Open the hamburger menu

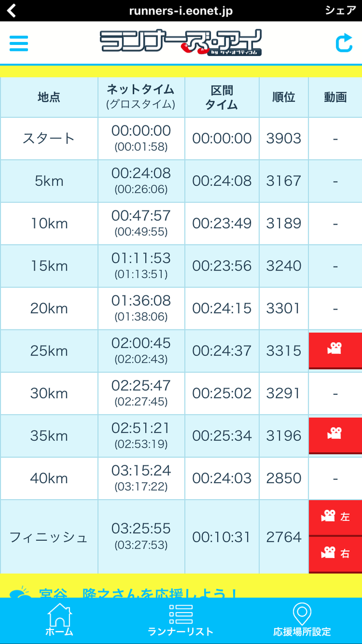(18, 43)
